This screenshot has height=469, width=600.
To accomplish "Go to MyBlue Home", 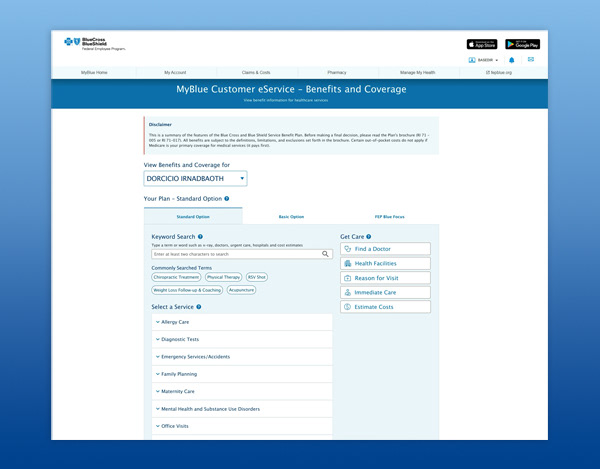I will coord(94,72).
